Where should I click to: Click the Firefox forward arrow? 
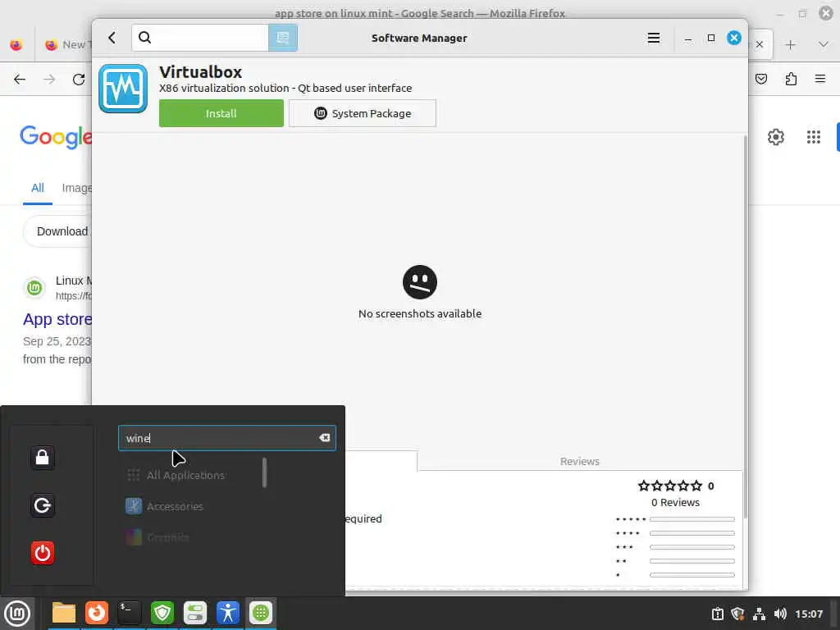tap(49, 80)
